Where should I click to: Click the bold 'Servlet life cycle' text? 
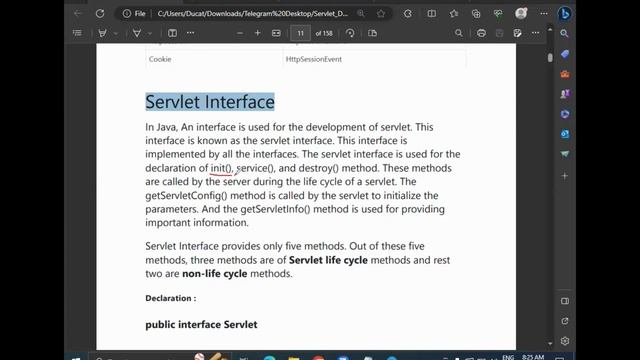[x=328, y=260]
